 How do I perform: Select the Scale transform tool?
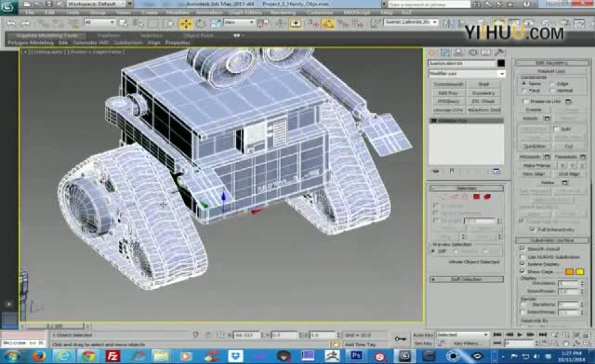[215, 24]
